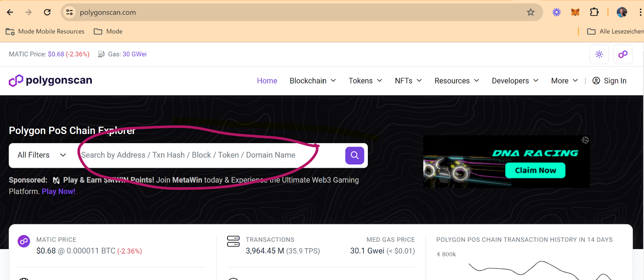Click the MetaWin sponsored text
Screen dimensions: 644x280
(x=187, y=180)
